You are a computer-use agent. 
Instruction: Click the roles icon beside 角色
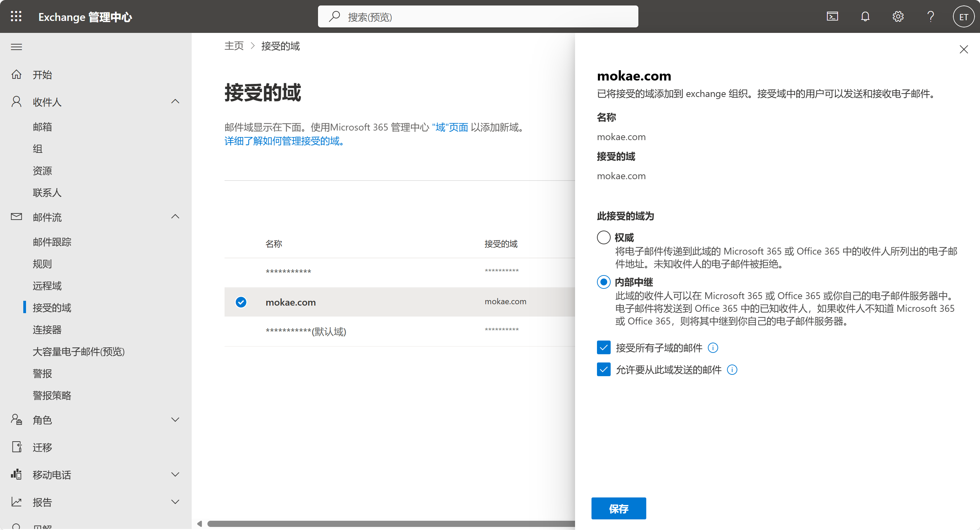point(16,420)
